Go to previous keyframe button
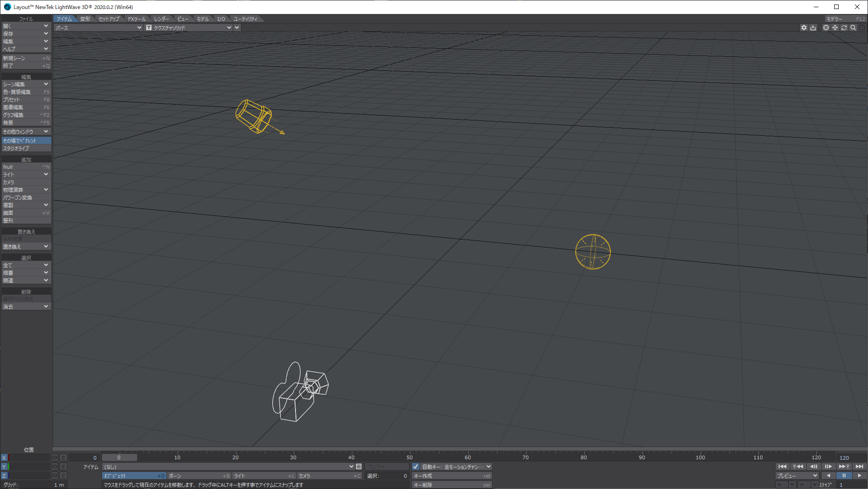This screenshot has height=489, width=868. pos(798,466)
